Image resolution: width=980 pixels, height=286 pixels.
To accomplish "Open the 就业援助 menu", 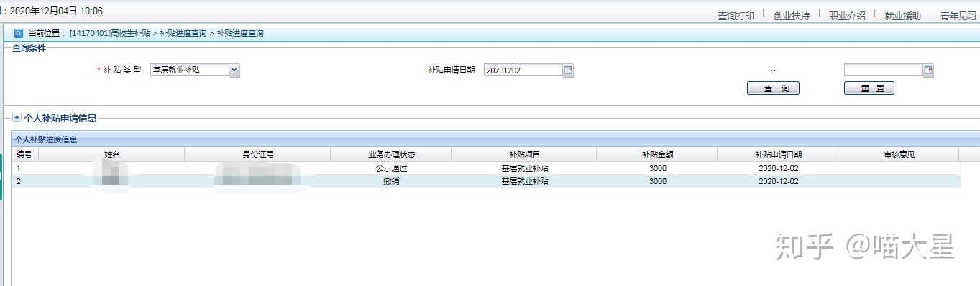I will click(x=902, y=16).
